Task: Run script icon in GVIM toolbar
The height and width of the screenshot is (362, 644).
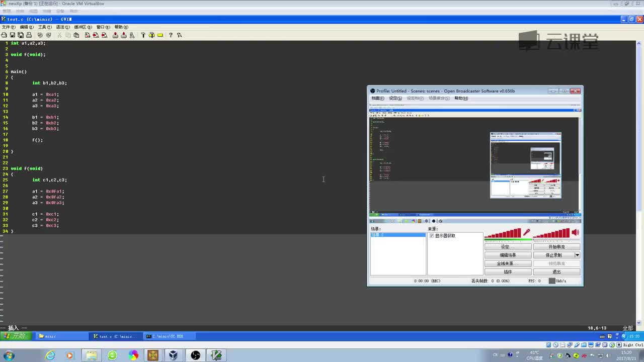Action: coord(132,35)
